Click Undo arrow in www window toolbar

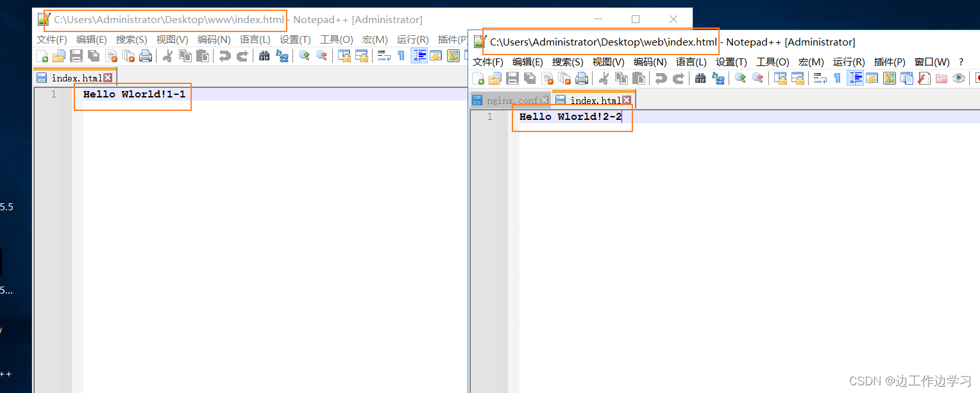click(224, 56)
